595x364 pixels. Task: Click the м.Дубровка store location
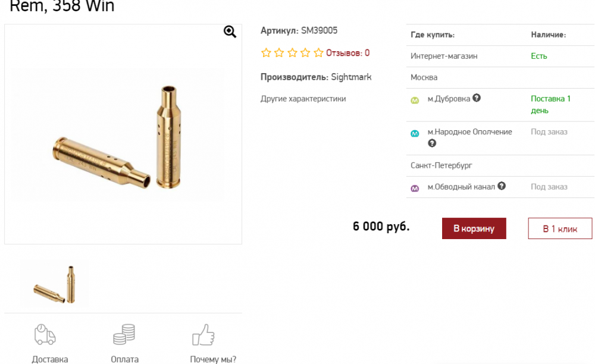coord(449,99)
